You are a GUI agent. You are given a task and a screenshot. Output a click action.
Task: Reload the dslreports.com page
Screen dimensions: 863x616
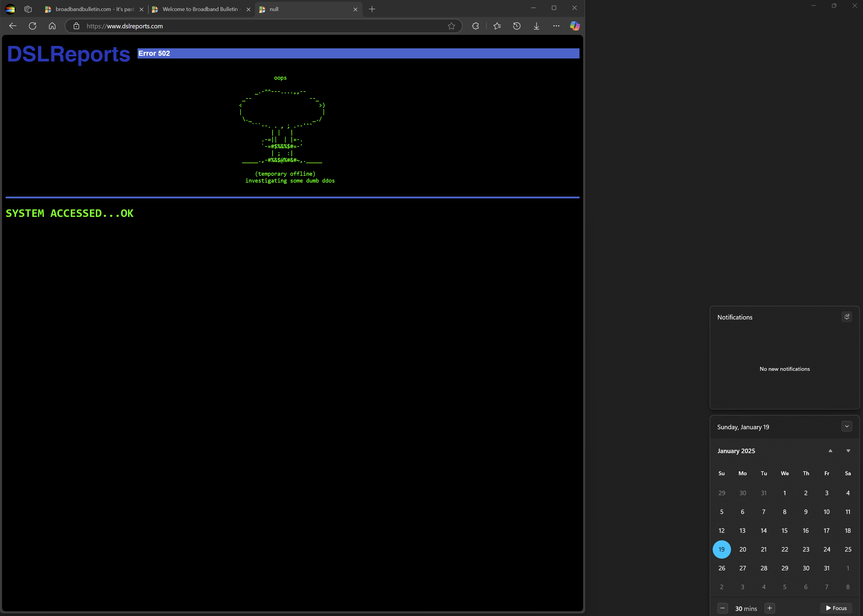click(33, 26)
